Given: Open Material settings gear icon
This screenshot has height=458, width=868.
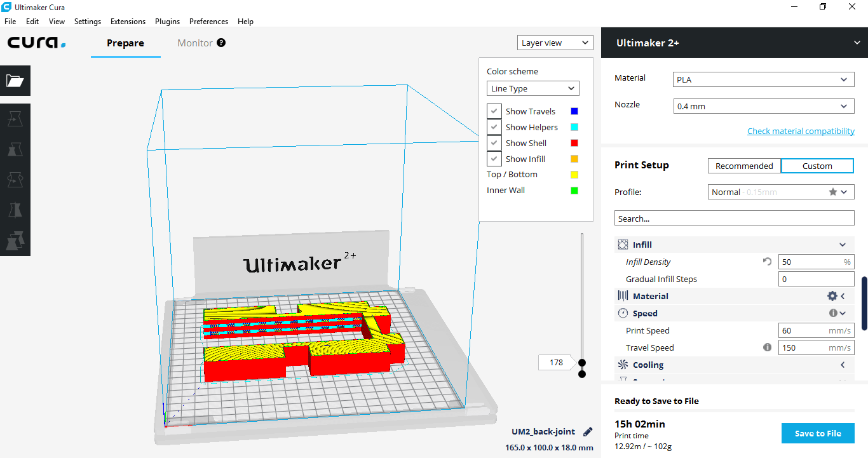Looking at the screenshot, I should click(832, 296).
